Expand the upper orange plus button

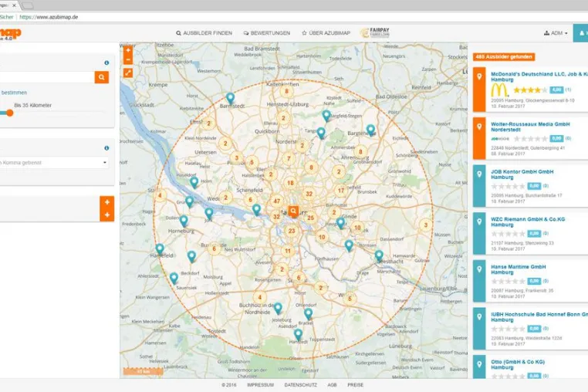(x=107, y=202)
